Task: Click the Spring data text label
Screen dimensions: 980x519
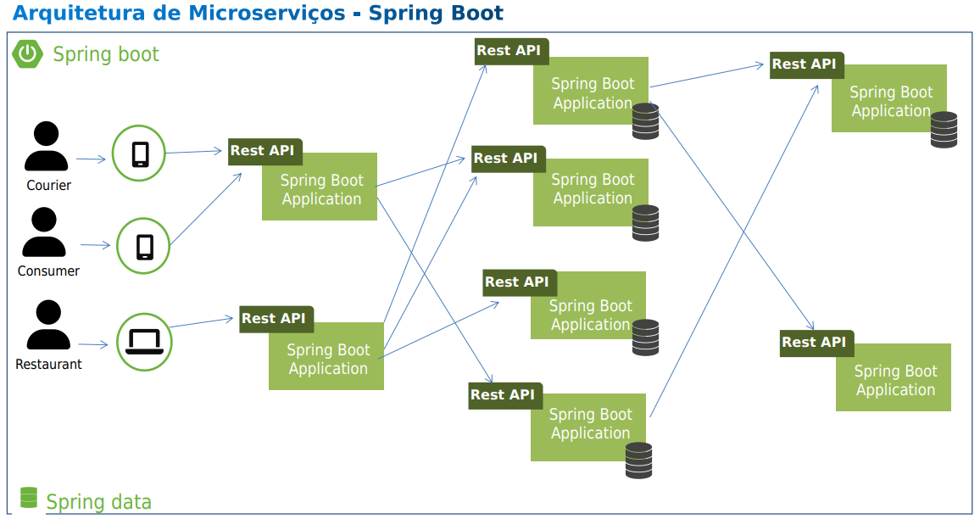Action: click(98, 501)
